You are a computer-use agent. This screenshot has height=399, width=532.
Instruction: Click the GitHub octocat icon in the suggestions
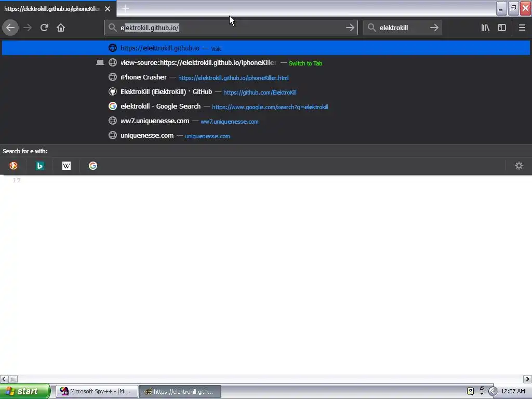coord(113,91)
